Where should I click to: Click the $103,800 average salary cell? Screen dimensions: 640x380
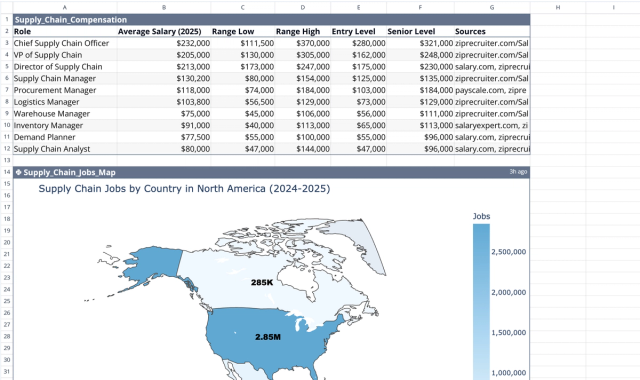click(164, 102)
